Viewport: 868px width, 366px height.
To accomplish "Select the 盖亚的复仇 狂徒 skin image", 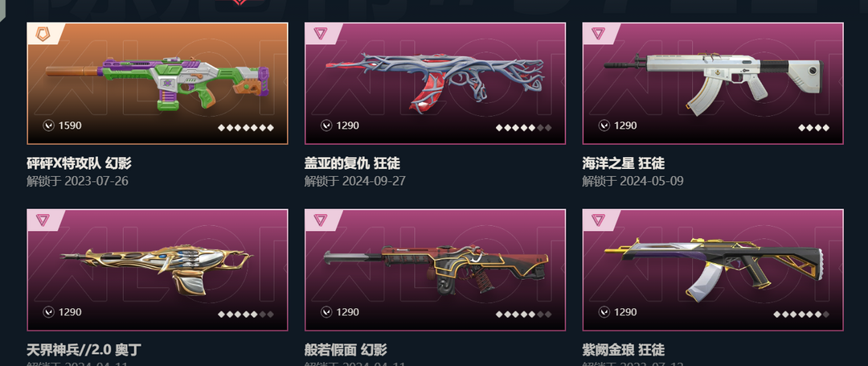I will click(435, 83).
